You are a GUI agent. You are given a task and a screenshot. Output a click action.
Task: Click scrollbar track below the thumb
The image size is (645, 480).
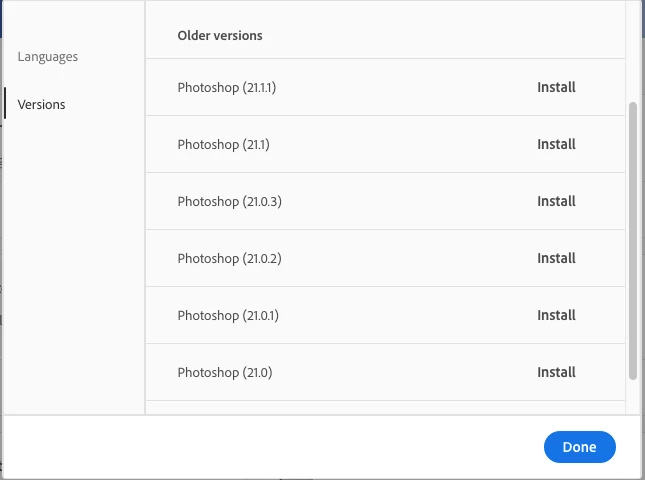coord(632,396)
